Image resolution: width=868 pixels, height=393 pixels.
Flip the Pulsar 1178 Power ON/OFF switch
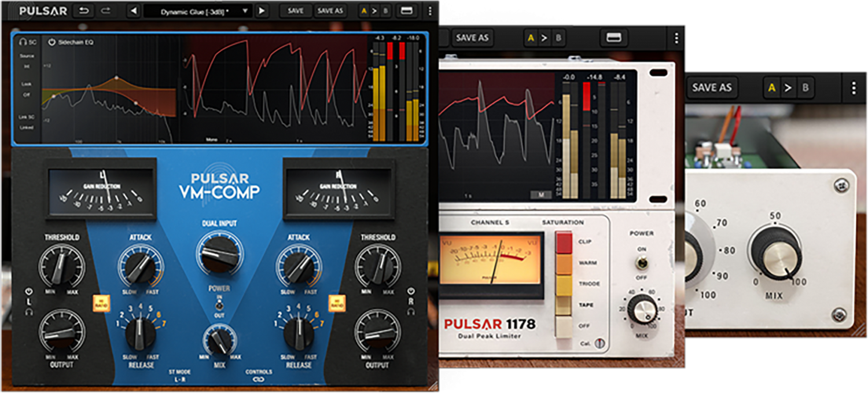point(641,263)
